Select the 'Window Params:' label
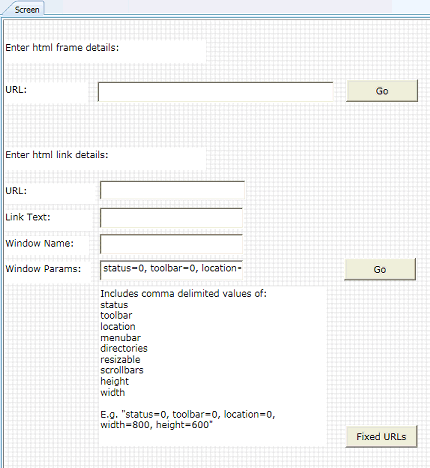The width and height of the screenshot is (430, 468). coord(43,269)
